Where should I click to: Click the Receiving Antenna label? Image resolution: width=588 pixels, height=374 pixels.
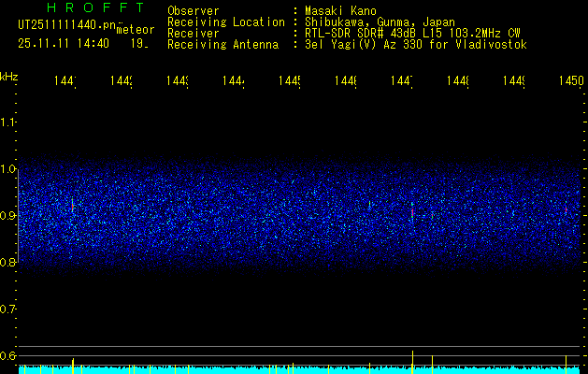[x=223, y=45]
